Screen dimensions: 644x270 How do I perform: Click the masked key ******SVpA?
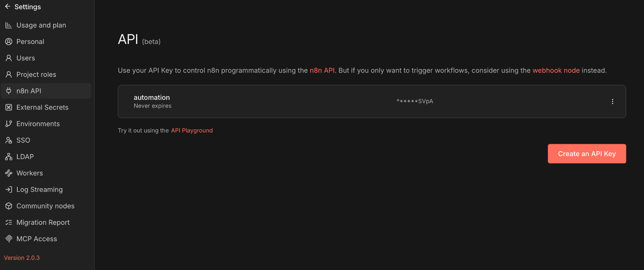[x=415, y=102]
